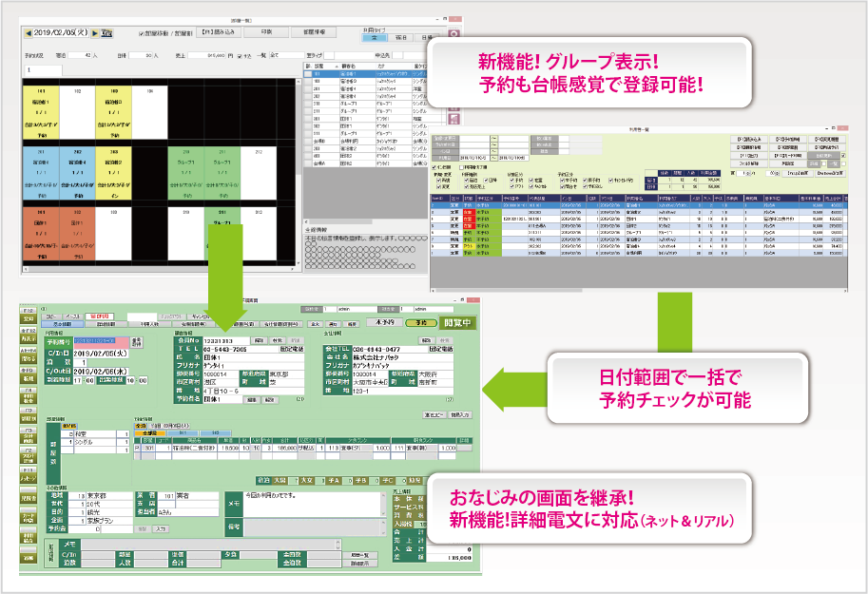Select the orange 全部屋 tab in charge details

pos(149,432)
